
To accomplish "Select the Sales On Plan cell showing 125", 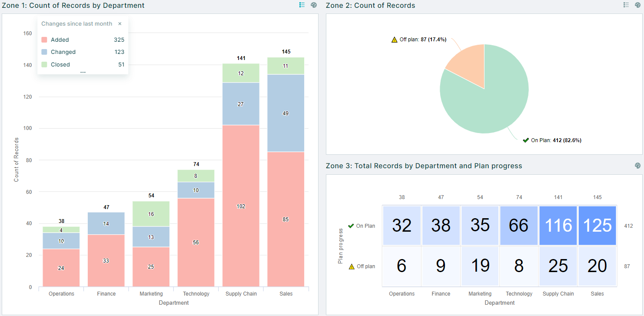I will pyautogui.click(x=597, y=225).
